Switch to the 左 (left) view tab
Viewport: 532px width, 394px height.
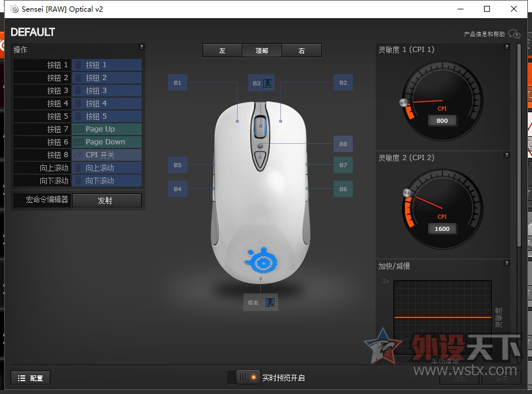point(222,50)
